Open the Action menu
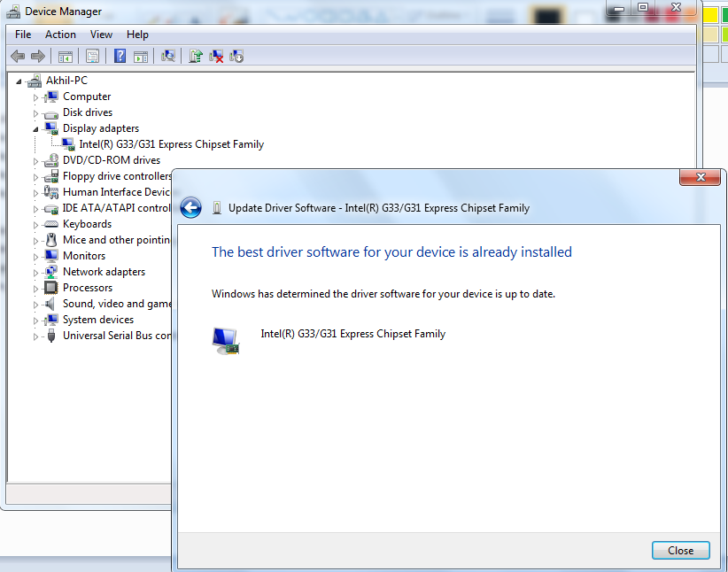The width and height of the screenshot is (728, 572). 60,35
